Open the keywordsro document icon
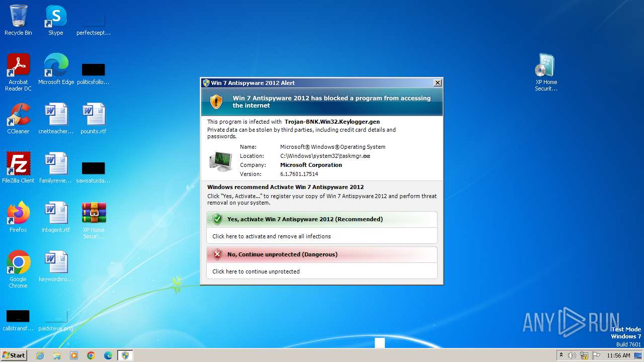Screen dimensions: 644x362 [x=56, y=266]
